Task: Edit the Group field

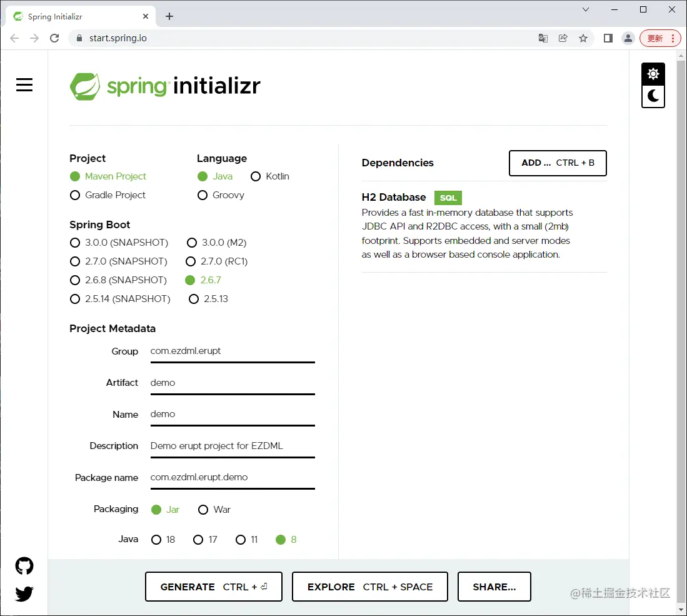Action: [x=233, y=351]
